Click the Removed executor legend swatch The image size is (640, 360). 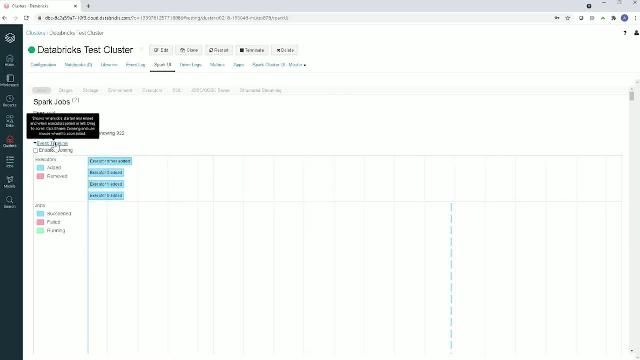(40, 176)
